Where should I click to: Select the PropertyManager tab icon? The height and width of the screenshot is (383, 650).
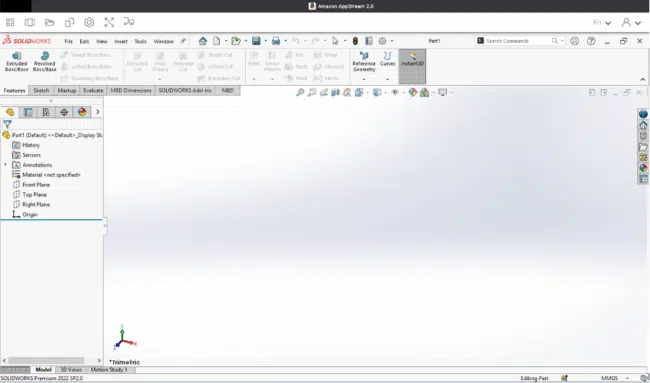point(28,112)
